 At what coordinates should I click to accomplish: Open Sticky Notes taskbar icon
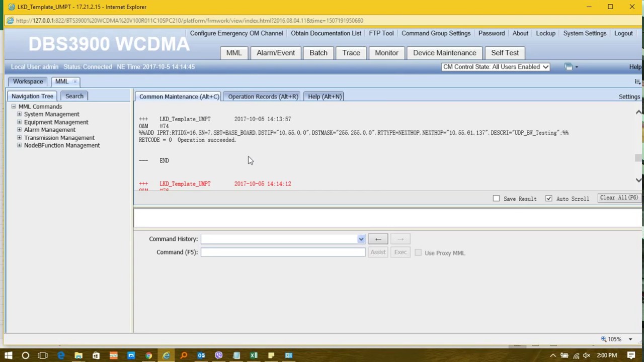271,355
